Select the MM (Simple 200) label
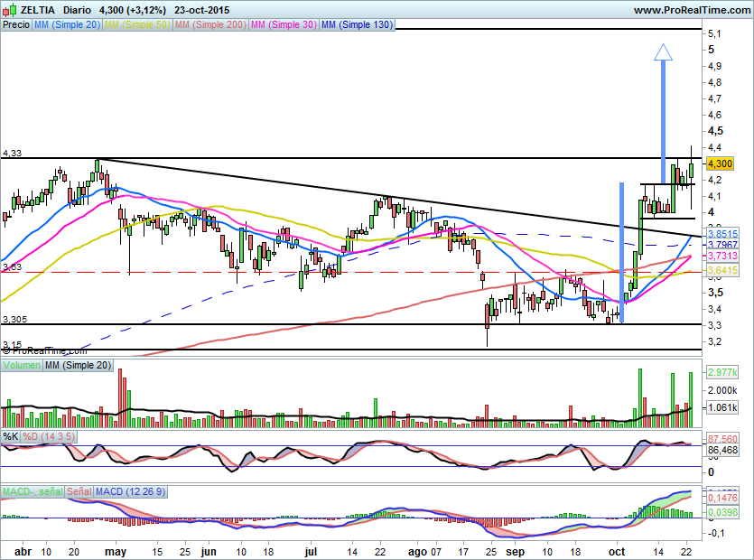754x560 pixels. 210,24
